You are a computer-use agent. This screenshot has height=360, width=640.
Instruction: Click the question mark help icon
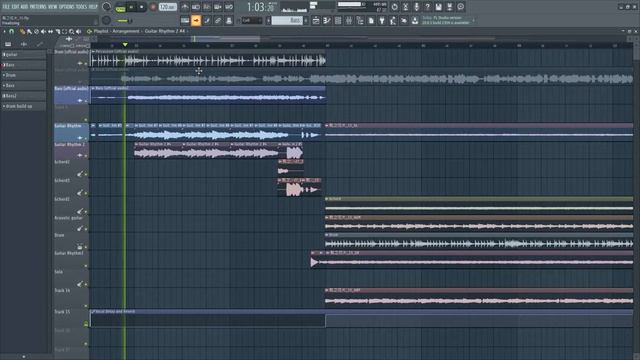(427, 7)
